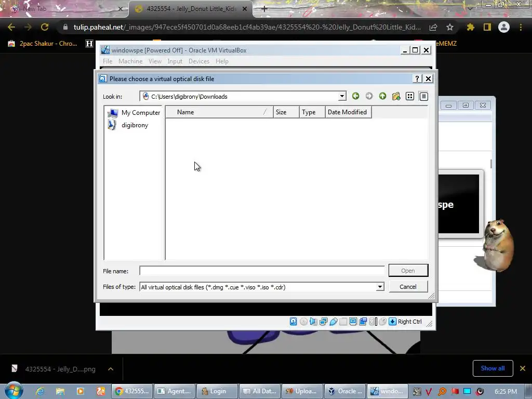This screenshot has width=532, height=399.
Task: Click the network status bar icon
Action: point(323,321)
